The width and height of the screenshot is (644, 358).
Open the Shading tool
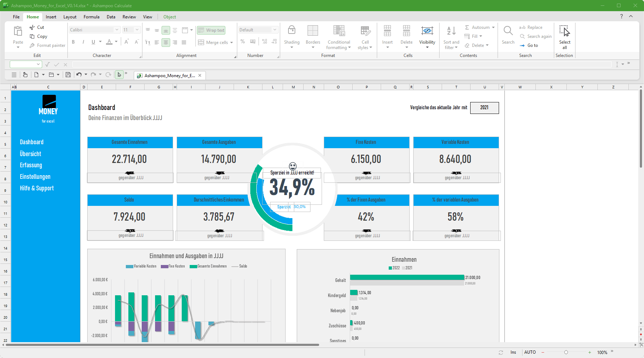click(292, 36)
